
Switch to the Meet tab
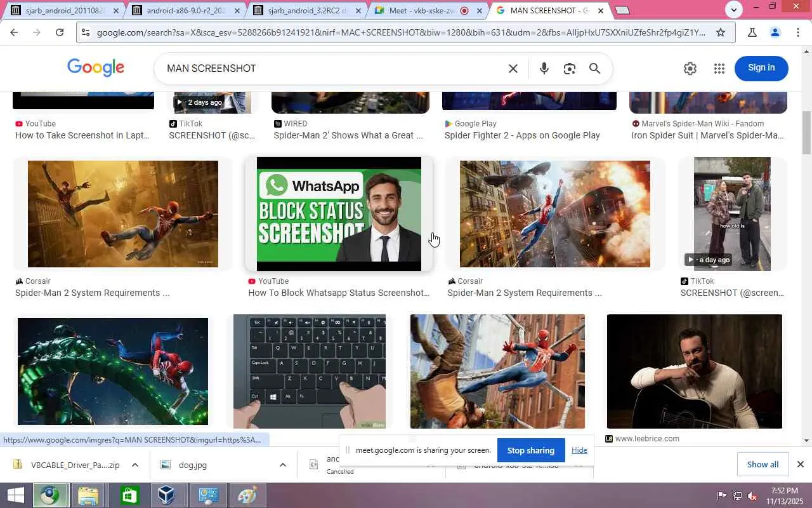[428, 11]
